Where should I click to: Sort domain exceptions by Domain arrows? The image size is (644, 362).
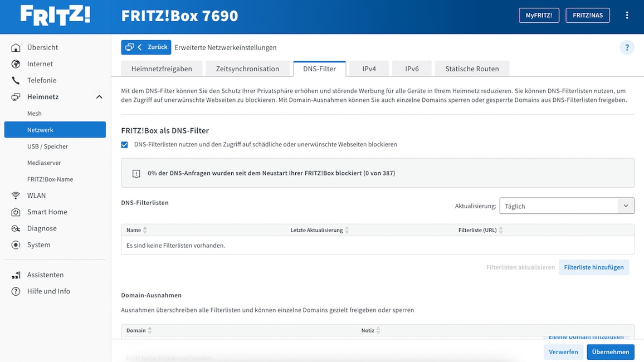[150, 330]
